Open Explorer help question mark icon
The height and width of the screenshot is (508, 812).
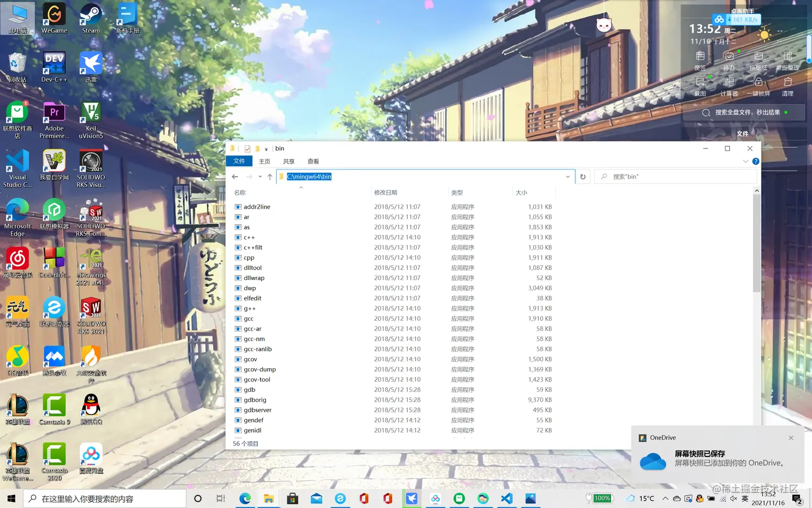(756, 161)
